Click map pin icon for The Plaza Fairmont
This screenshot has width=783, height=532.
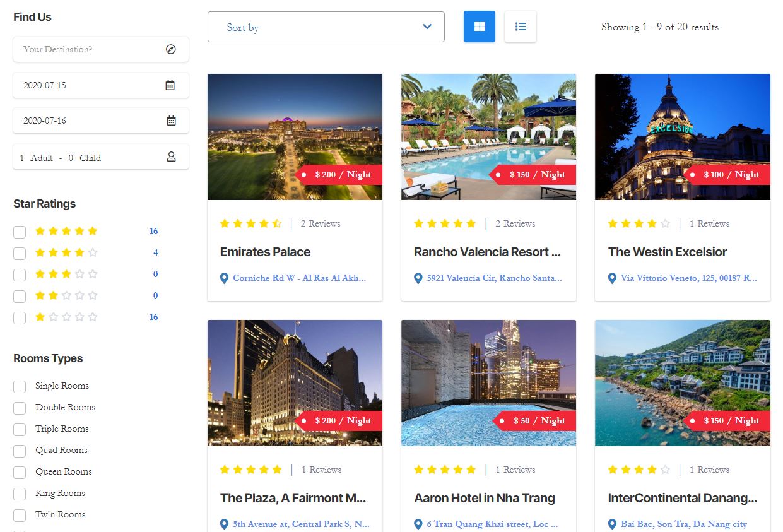[x=224, y=524]
